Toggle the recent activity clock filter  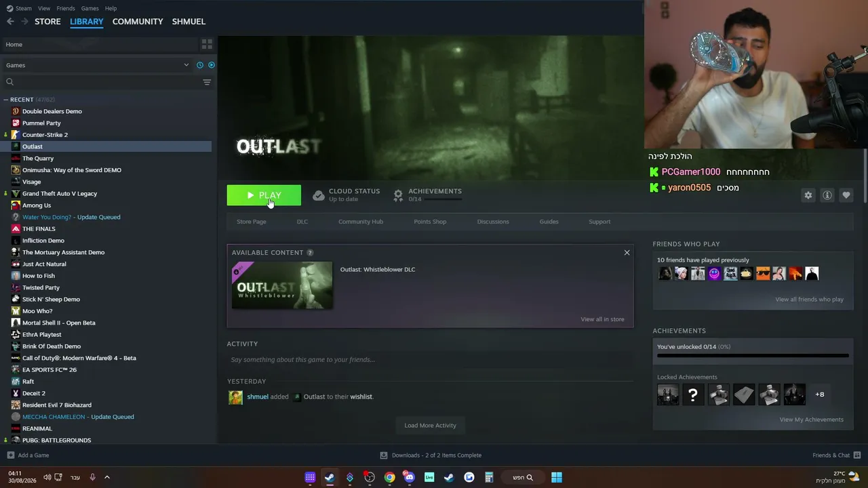(x=200, y=65)
